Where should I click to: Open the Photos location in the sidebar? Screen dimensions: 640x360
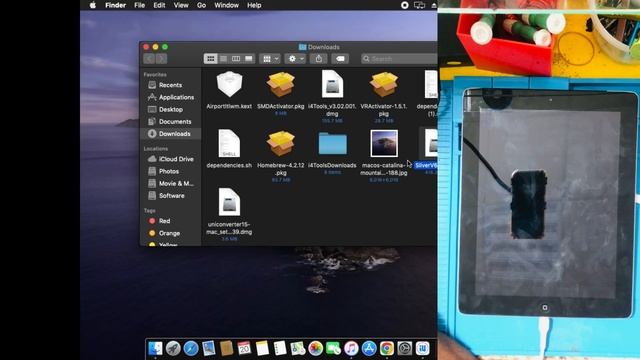(x=170, y=171)
